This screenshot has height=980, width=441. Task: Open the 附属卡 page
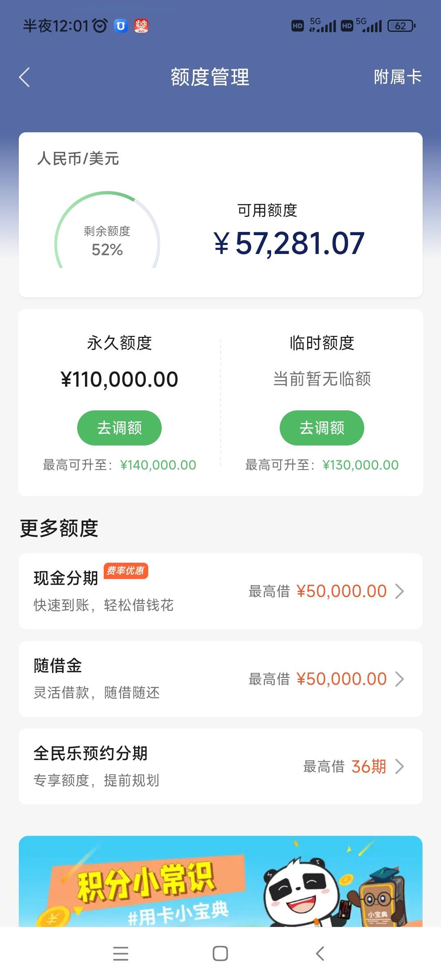click(x=398, y=77)
